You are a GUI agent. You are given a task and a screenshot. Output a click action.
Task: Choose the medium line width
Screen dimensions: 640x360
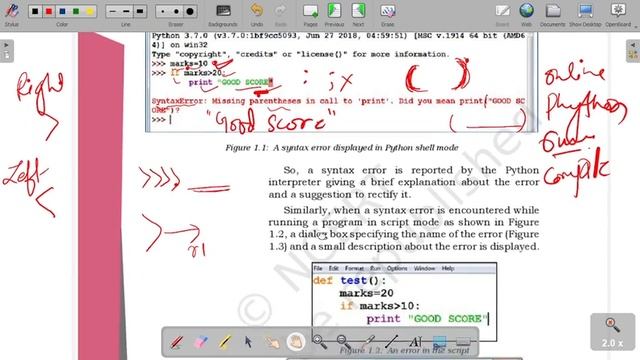[x=126, y=11]
